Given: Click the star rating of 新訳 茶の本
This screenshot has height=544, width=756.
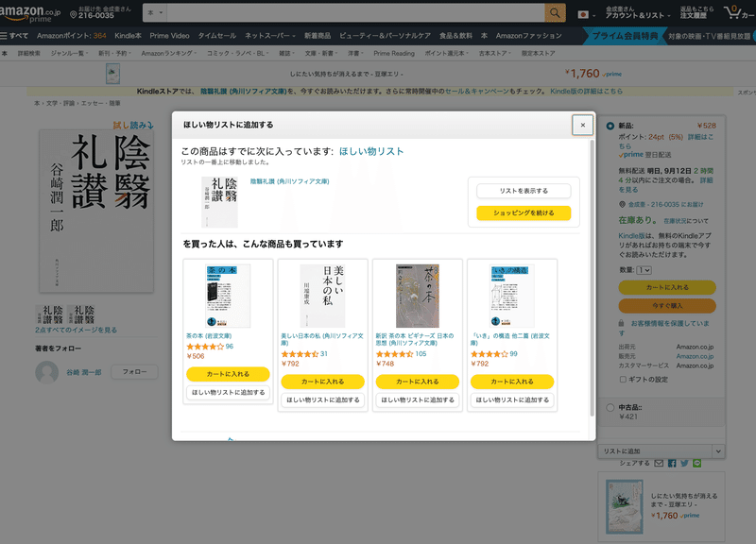Looking at the screenshot, I should [394, 353].
